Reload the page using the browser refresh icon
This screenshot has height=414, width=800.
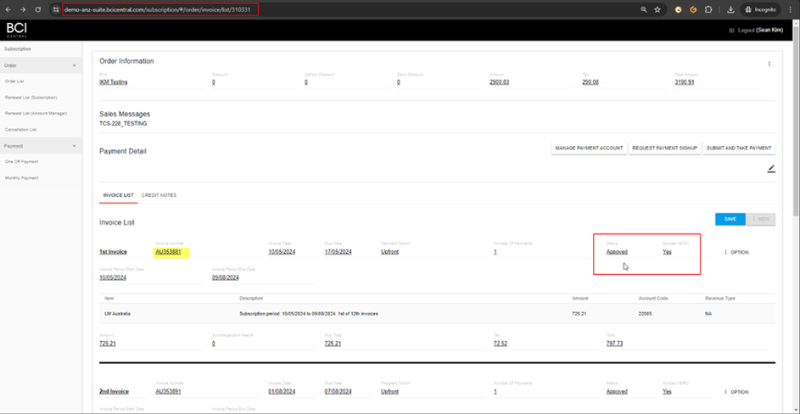[37, 9]
